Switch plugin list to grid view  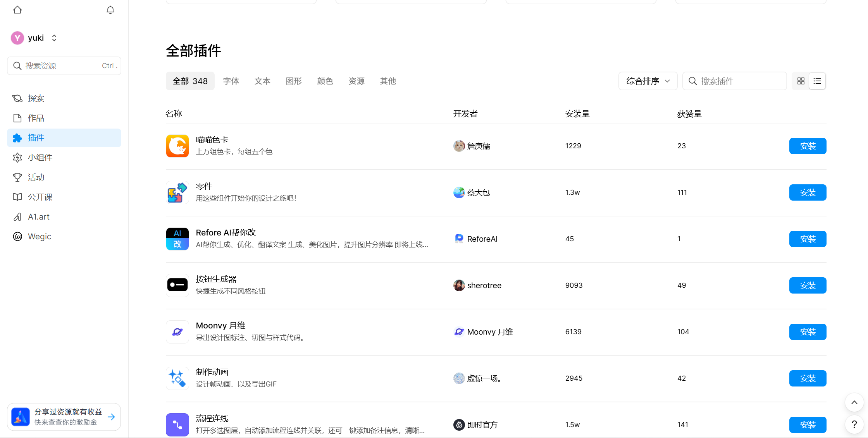tap(801, 81)
